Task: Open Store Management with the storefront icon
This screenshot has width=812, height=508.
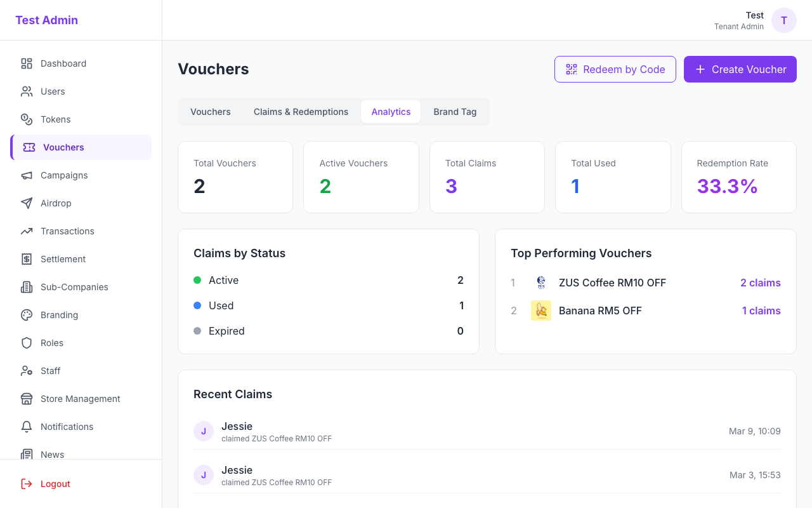Action: click(26, 399)
